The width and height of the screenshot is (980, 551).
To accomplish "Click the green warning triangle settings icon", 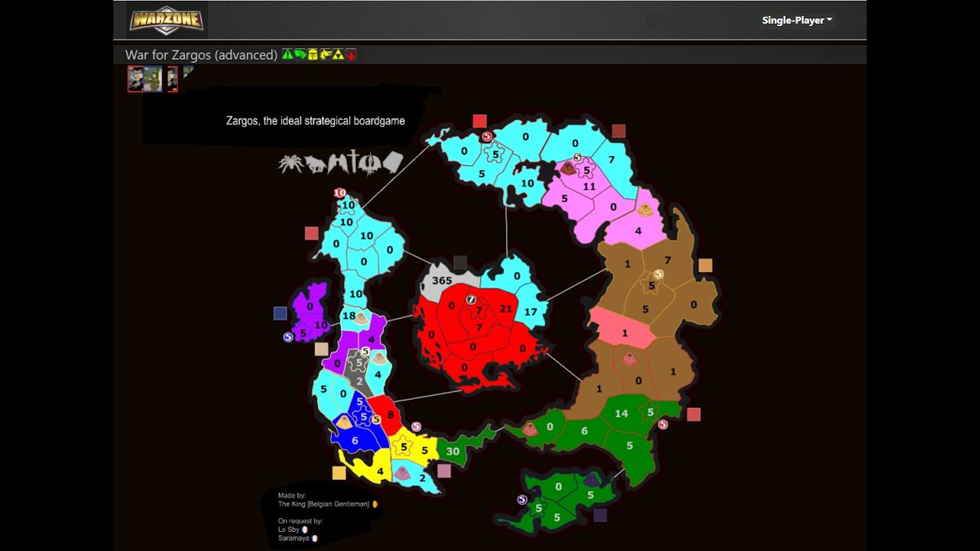I will pos(287,54).
